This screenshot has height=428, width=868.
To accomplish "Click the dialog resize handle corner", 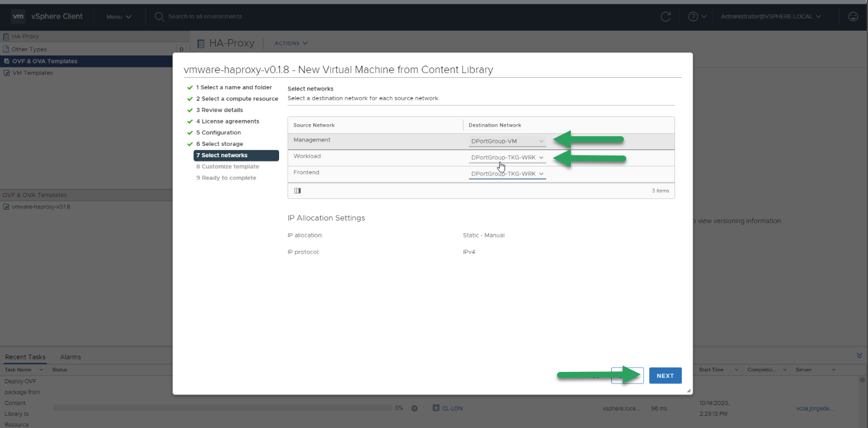I will (689, 391).
